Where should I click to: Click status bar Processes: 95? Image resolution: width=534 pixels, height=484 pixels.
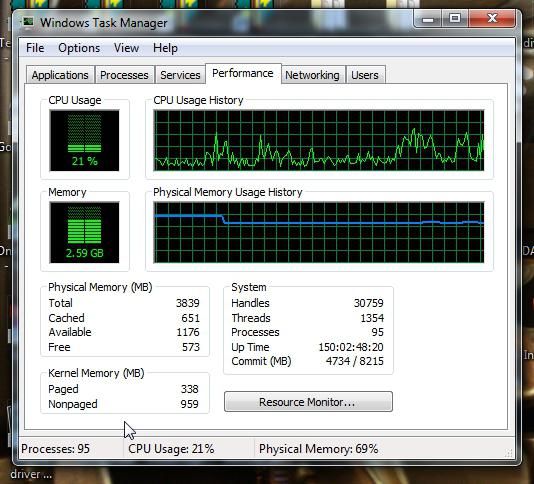[55, 449]
